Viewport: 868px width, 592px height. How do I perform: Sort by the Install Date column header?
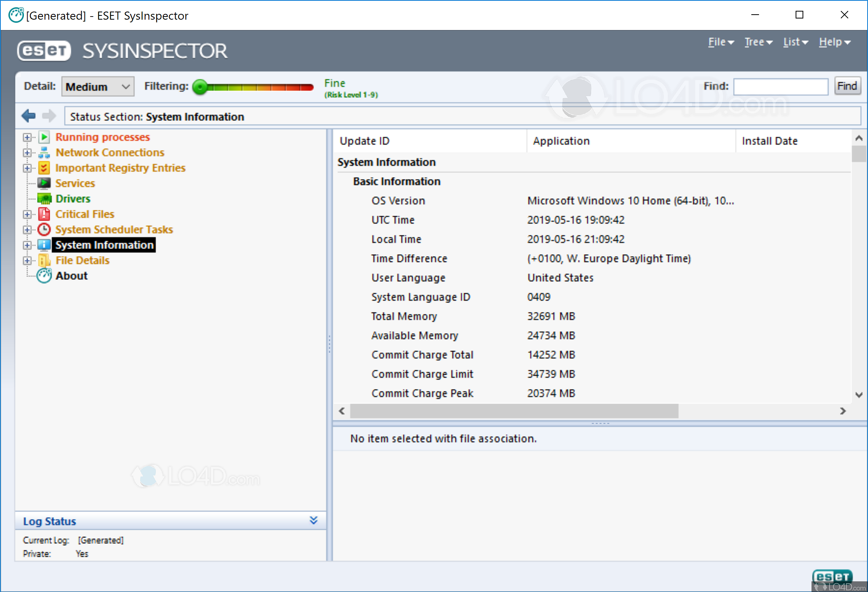[x=769, y=141]
